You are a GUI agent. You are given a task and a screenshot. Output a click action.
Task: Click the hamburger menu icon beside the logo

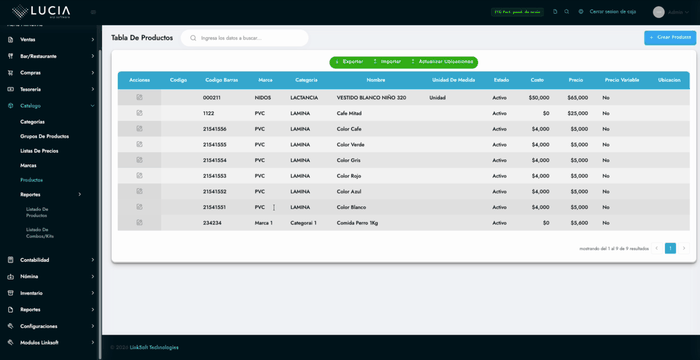[93, 12]
